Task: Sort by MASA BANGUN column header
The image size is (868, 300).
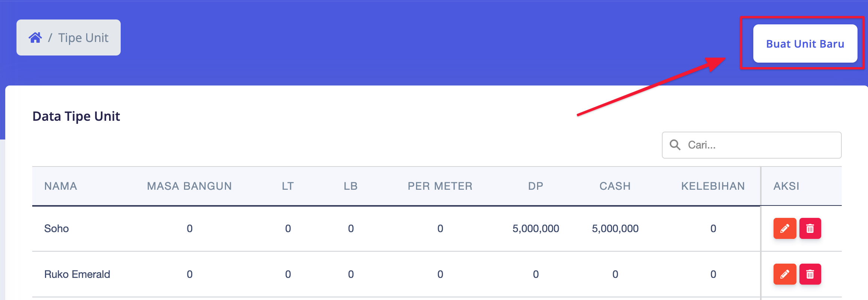Action: click(189, 186)
